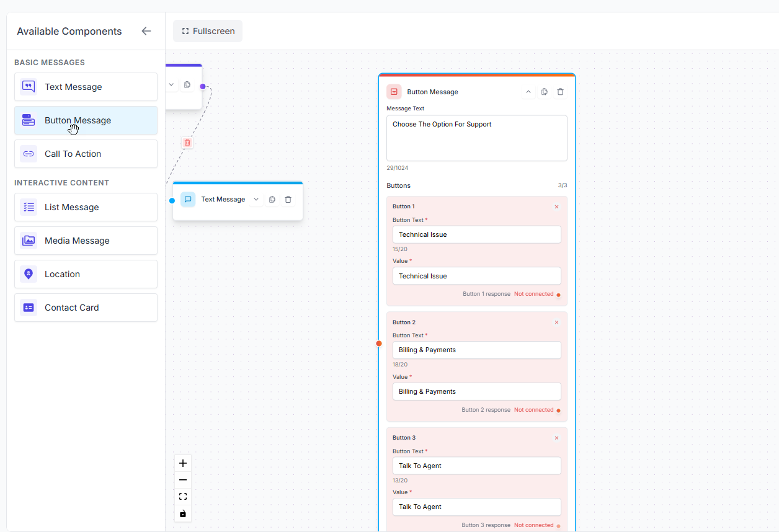779x532 pixels.
Task: Click the red trash icon on the connection
Action: point(187,143)
